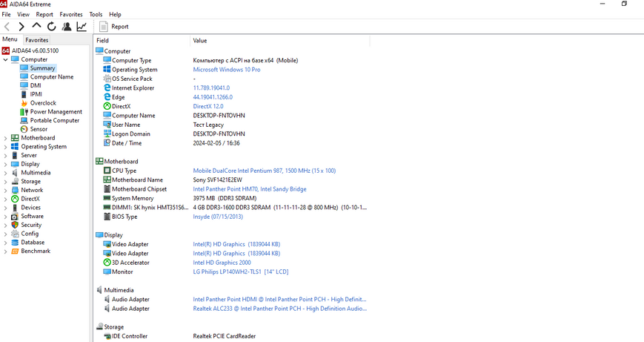Click the Config icon in the tree
Screen dimensions: 644x342
(15, 234)
